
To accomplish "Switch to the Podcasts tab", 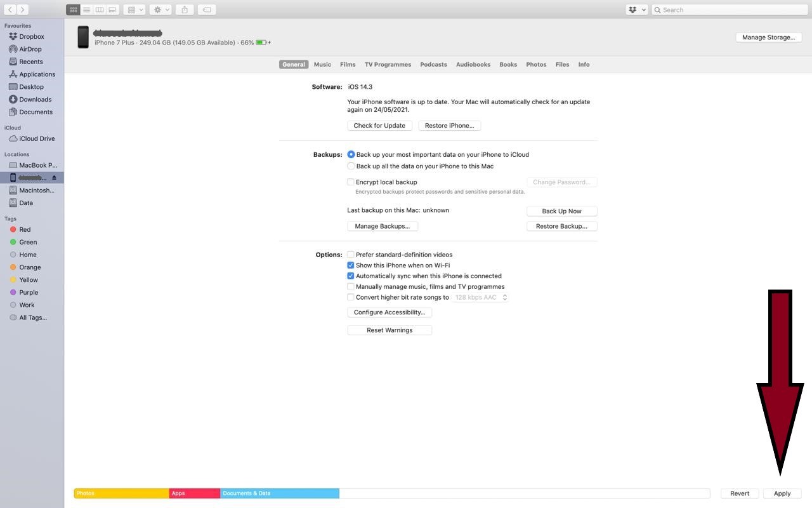I will pyautogui.click(x=433, y=64).
